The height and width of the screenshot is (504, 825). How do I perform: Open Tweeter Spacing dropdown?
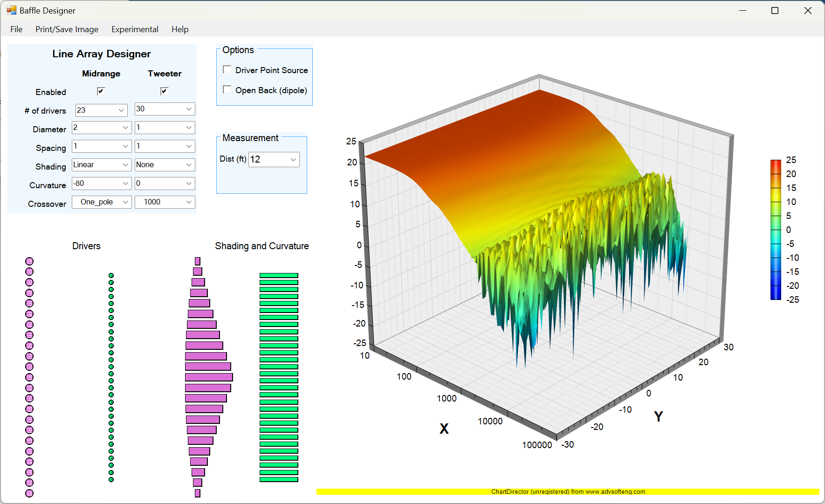click(x=165, y=146)
